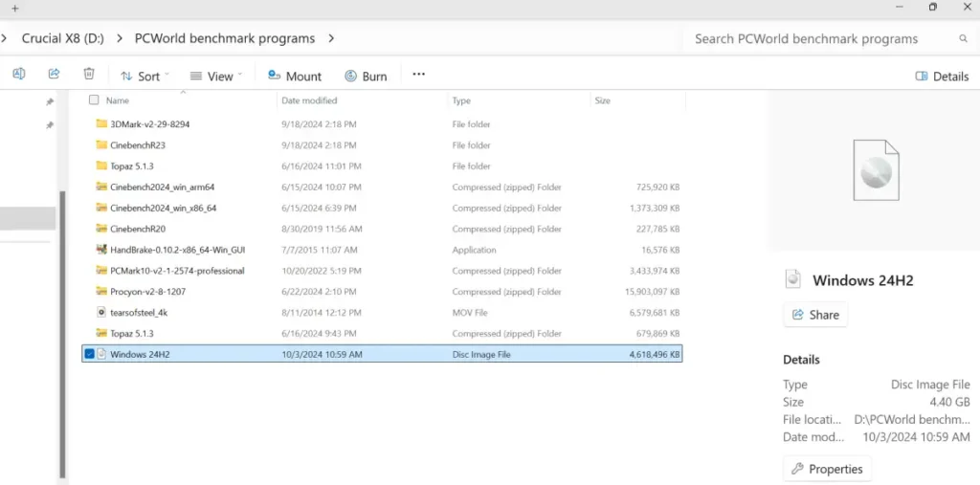Click the Windows 24H2 disc image icon in list
Image resolution: width=980 pixels, height=485 pixels.
(101, 354)
